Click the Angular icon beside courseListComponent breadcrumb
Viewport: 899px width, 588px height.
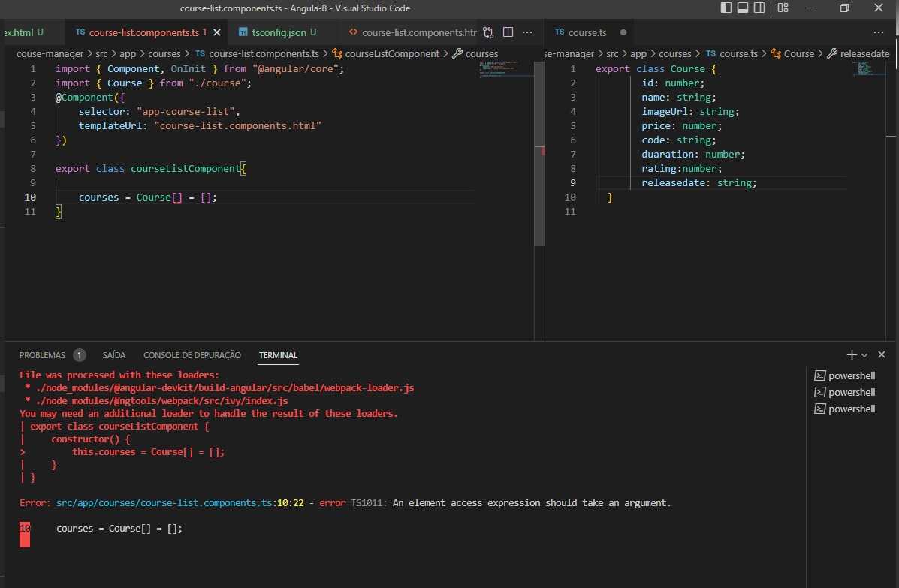tap(336, 53)
